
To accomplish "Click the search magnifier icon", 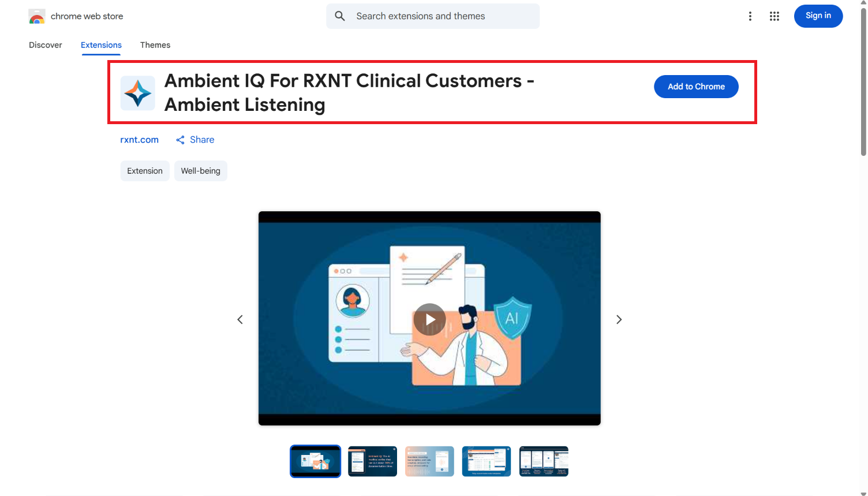I will pyautogui.click(x=340, y=16).
